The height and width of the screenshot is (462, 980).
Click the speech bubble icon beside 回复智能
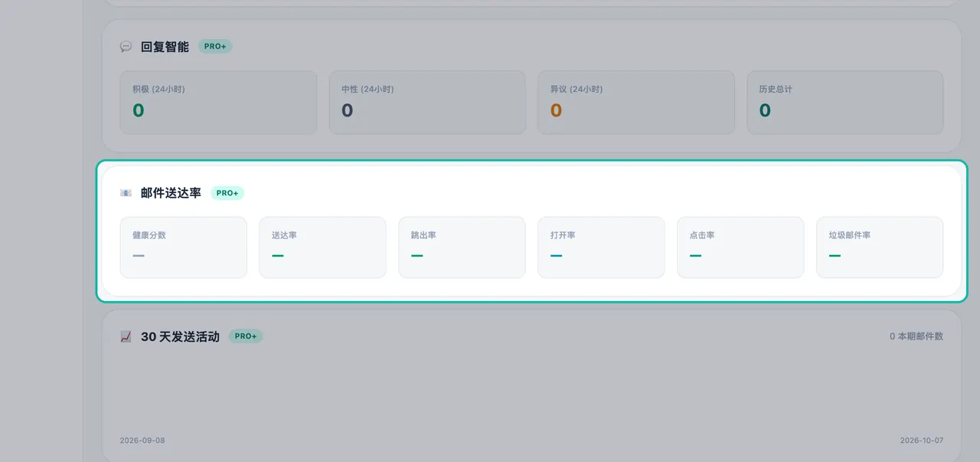click(x=126, y=47)
